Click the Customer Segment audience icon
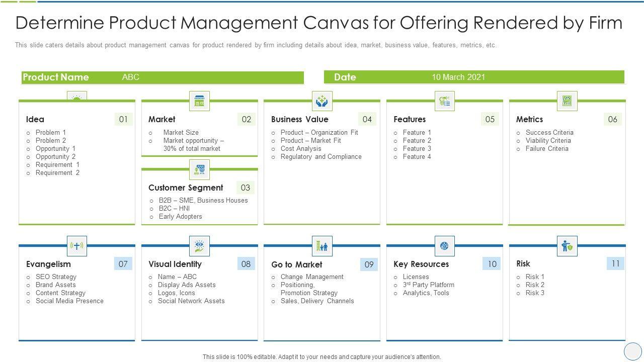The height and width of the screenshot is (362, 644). 199,169
